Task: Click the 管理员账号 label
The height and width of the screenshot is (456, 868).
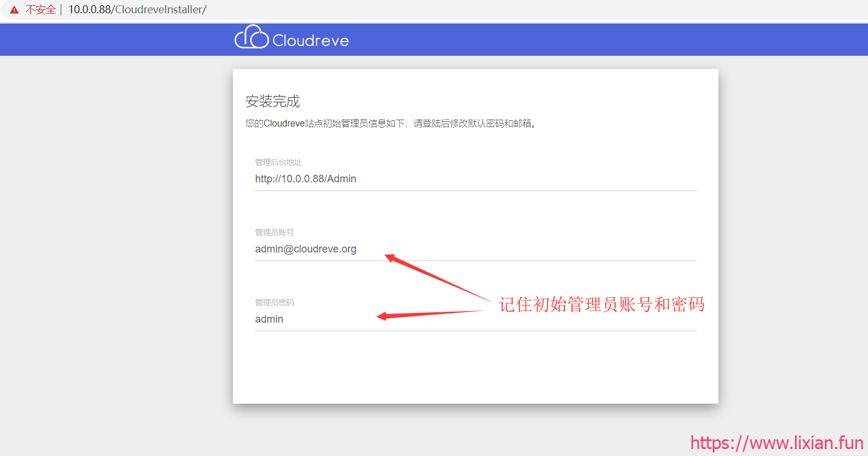Action: (x=274, y=232)
